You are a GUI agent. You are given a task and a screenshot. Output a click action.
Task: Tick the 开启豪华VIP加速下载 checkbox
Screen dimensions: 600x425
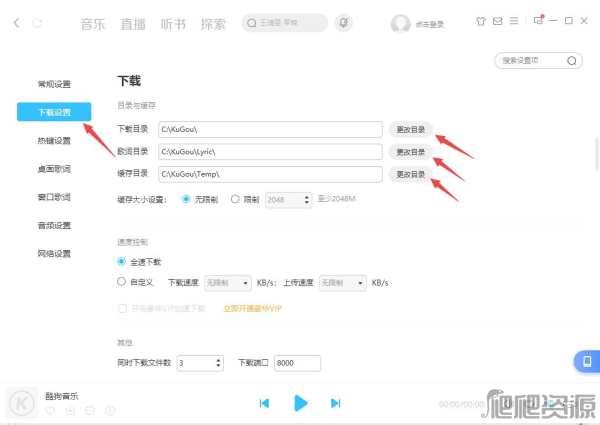pyautogui.click(x=122, y=308)
